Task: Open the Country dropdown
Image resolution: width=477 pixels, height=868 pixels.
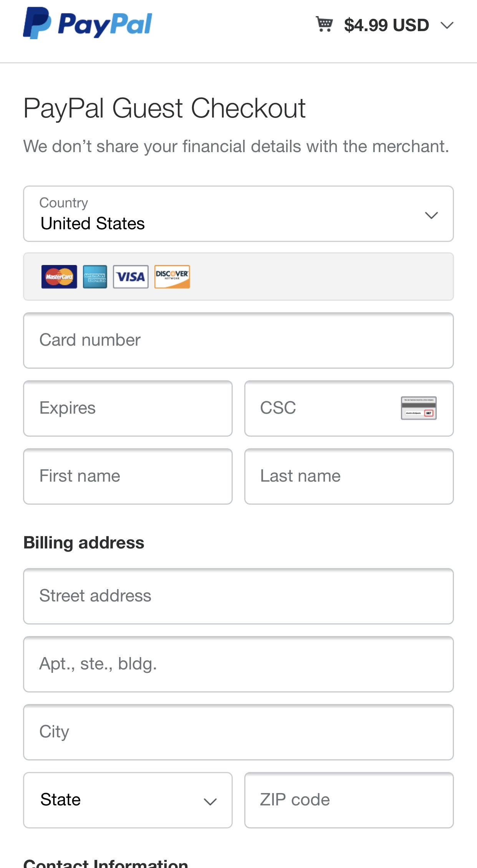Action: [x=238, y=214]
